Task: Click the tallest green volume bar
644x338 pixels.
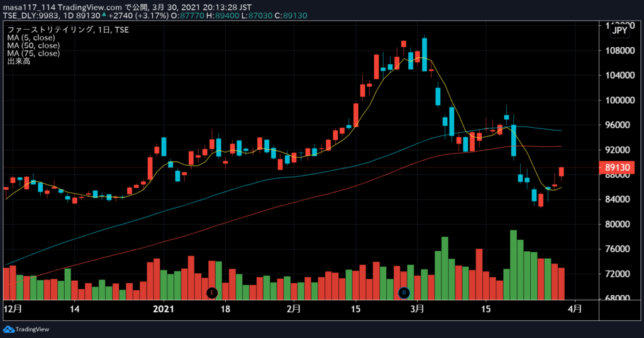Action: point(513,265)
